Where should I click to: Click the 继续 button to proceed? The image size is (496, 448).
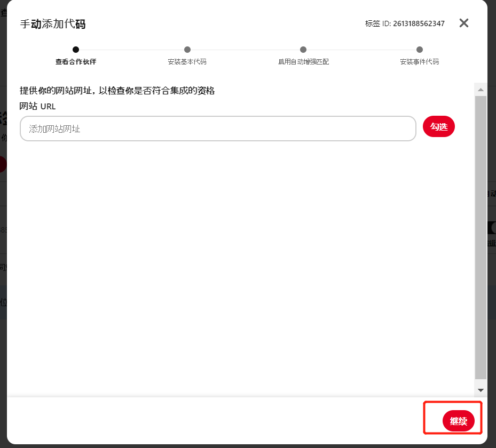tap(458, 421)
